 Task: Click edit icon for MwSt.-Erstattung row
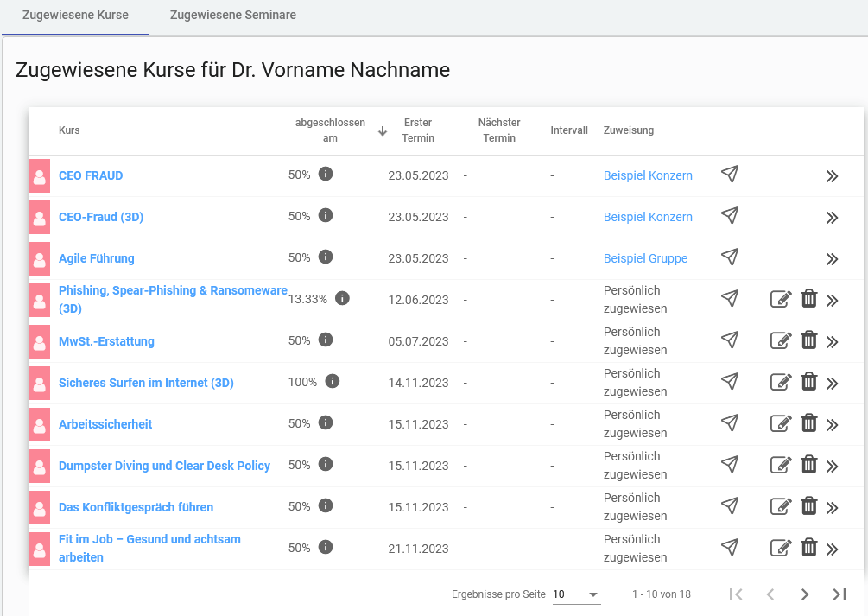click(781, 340)
